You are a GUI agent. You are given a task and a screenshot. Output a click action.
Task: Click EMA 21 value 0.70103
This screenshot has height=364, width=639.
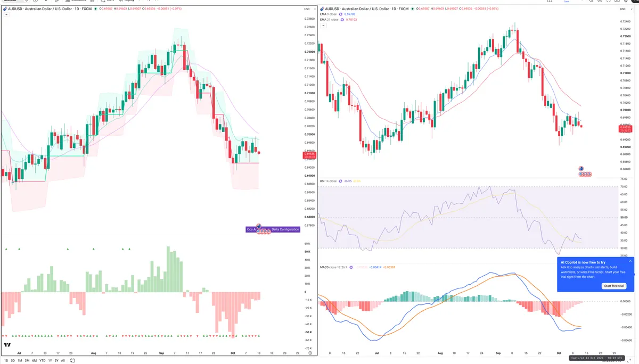coord(351,19)
